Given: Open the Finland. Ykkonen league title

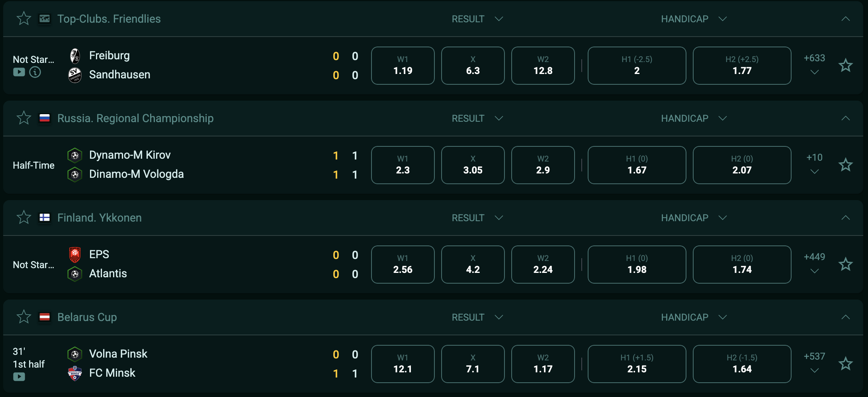Looking at the screenshot, I should 100,218.
